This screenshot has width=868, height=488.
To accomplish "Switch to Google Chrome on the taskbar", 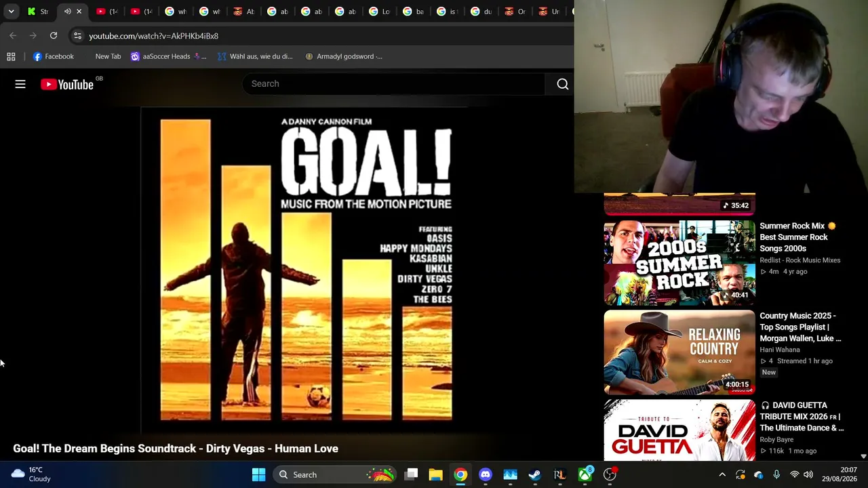I will (x=460, y=474).
